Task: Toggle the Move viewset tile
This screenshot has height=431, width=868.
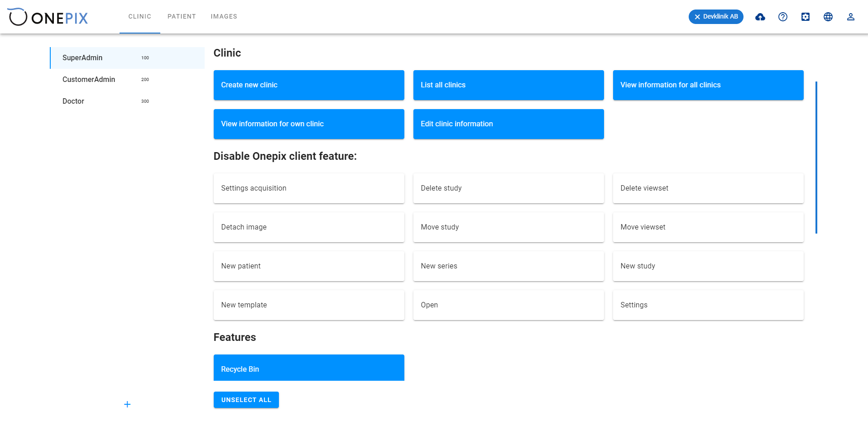Action: tap(708, 227)
